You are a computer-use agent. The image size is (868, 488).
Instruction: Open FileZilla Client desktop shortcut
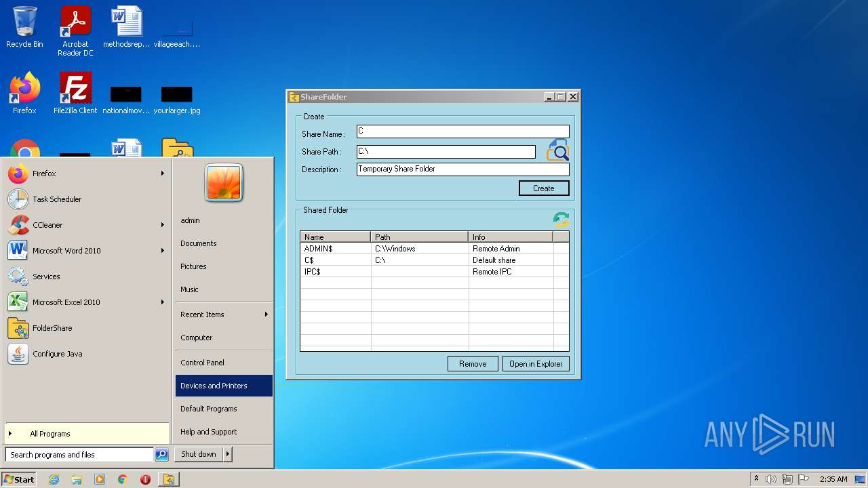click(75, 94)
